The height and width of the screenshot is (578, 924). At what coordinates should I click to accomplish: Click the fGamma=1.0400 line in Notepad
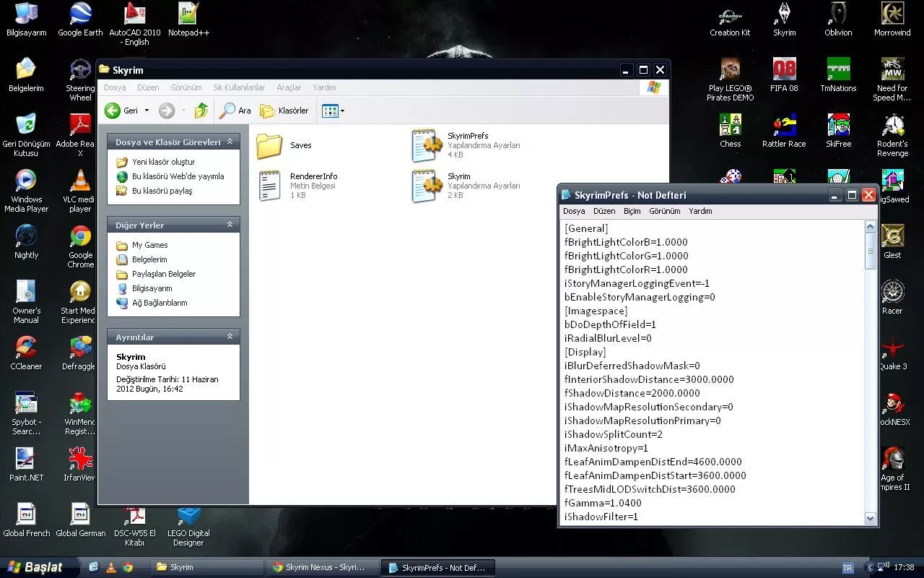603,503
